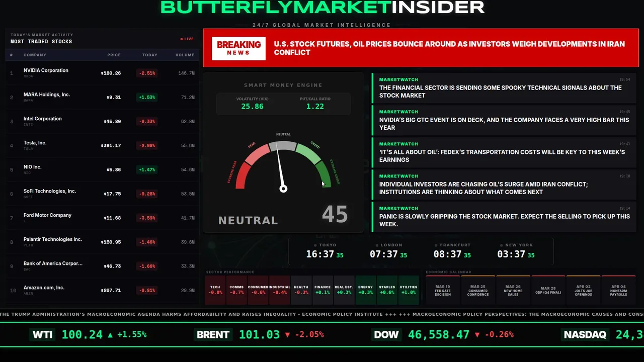Click the red down arrow beside BRENT
The height and width of the screenshot is (362, 644).
pyautogui.click(x=287, y=334)
